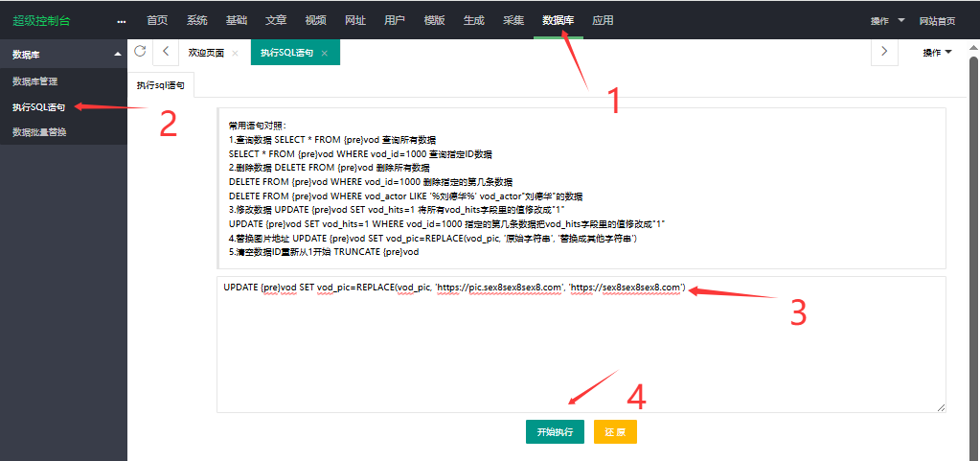The width and height of the screenshot is (980, 461).
Task: Open the 模版 menu
Action: tap(434, 20)
